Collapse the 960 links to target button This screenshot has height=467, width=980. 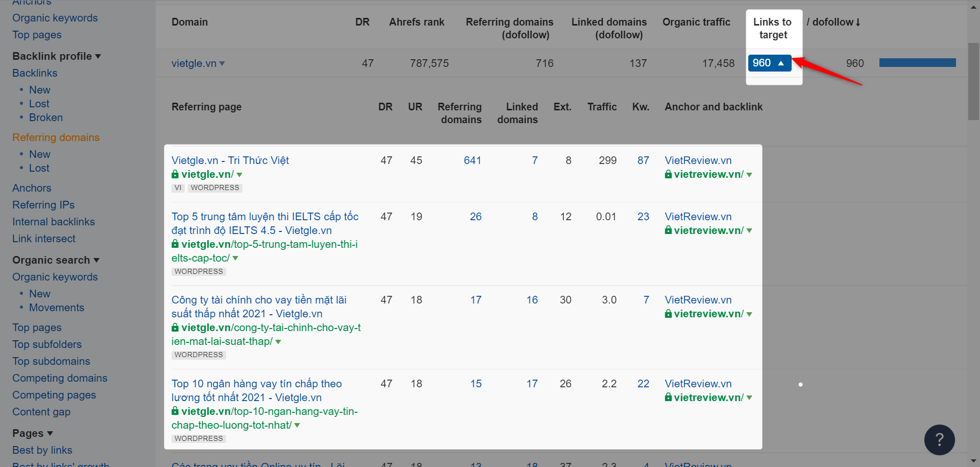click(x=769, y=63)
